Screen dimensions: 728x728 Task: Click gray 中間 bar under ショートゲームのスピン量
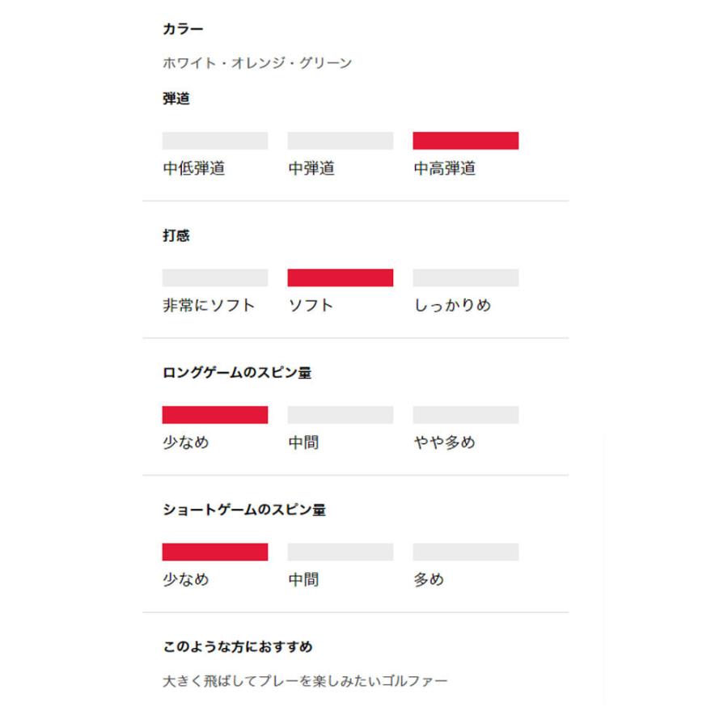[340, 552]
